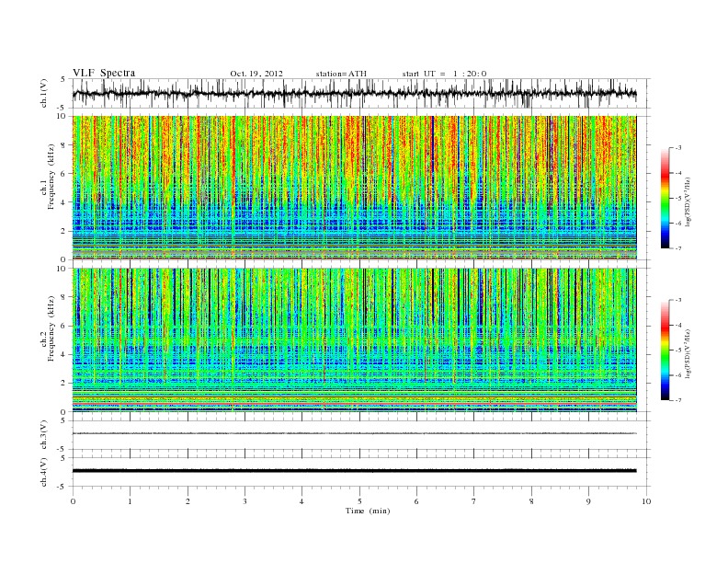Select the date text "Oct. 19, 2012"
728x563 pixels.
pyautogui.click(x=256, y=74)
